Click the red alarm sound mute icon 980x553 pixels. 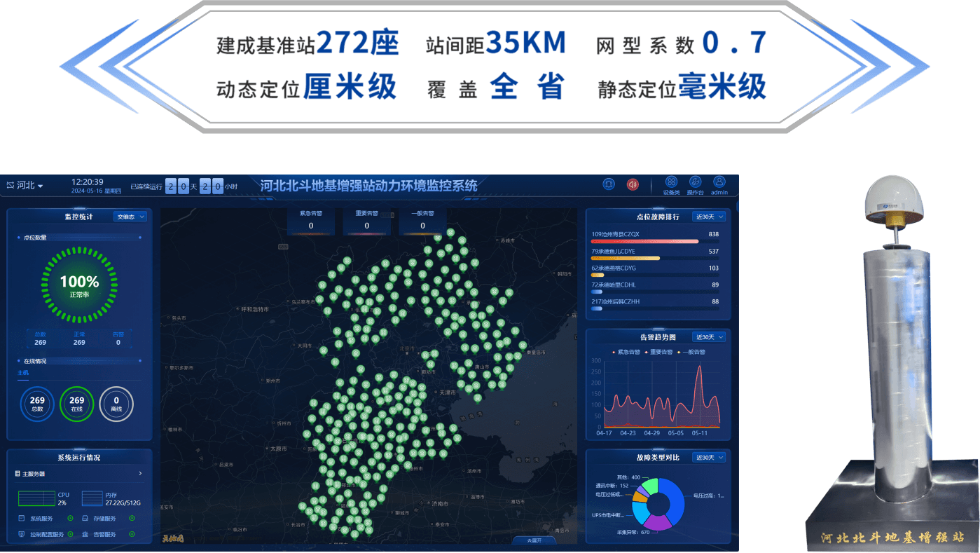[x=633, y=184]
